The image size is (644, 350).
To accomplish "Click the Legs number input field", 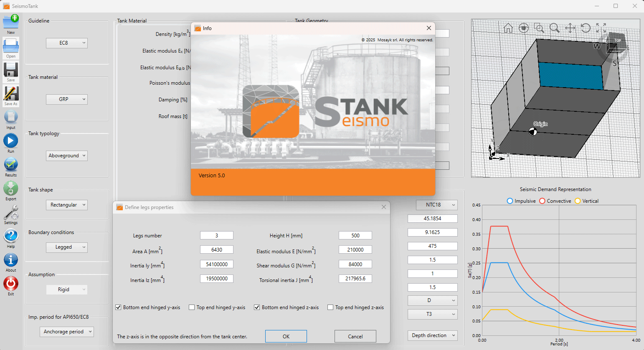I will point(216,235).
